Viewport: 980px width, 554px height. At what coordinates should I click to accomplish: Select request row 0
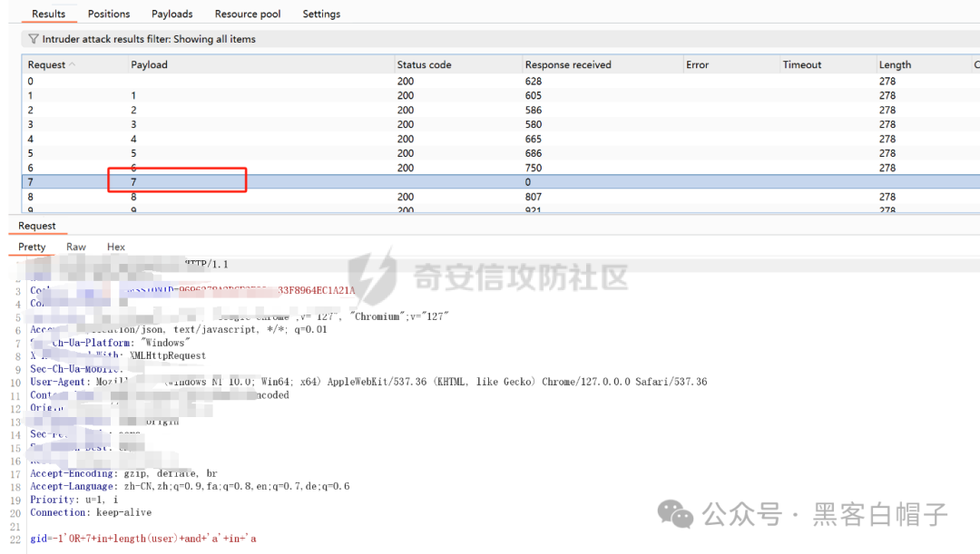[500, 82]
